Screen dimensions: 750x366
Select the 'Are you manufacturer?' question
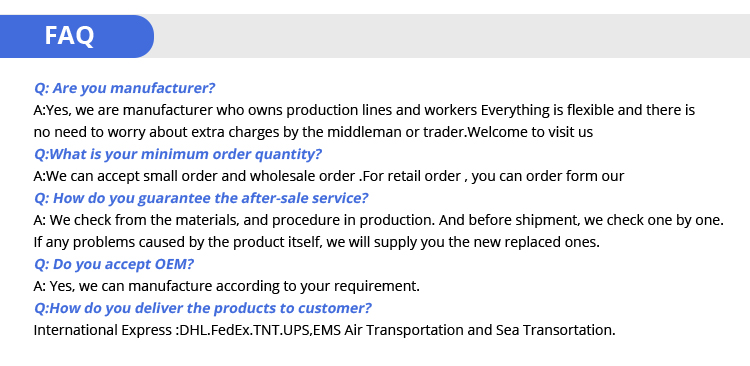coord(124,89)
